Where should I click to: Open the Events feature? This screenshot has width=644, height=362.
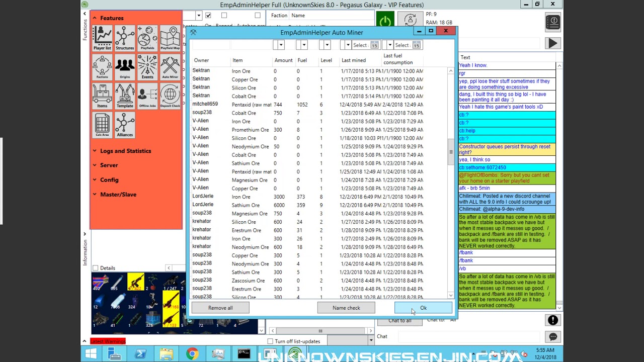coord(147,67)
